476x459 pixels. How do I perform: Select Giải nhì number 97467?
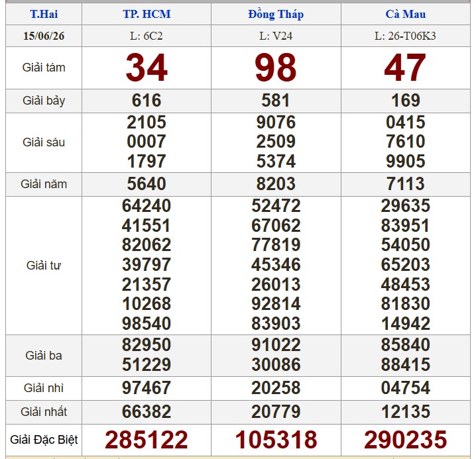pos(147,388)
